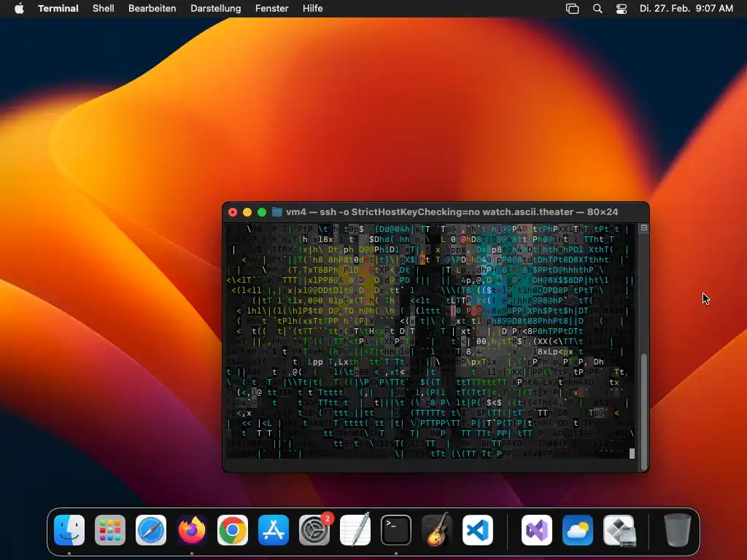747x560 pixels.
Task: Open Launchpad from the Dock
Action: pyautogui.click(x=110, y=530)
